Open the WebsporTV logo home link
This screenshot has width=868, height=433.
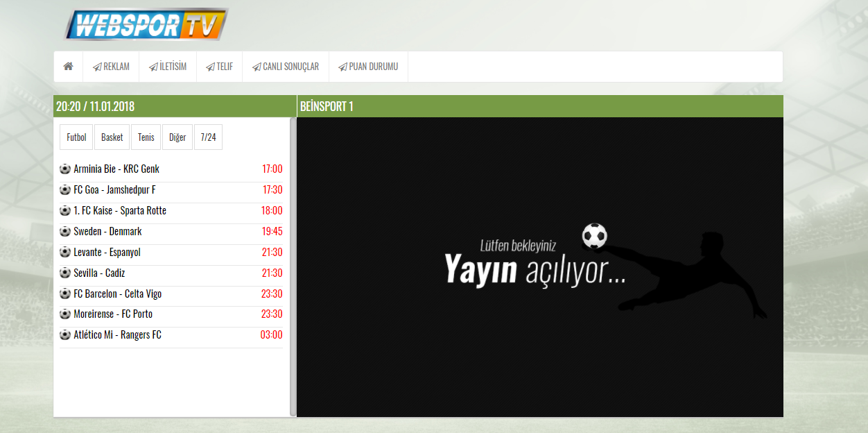pos(146,24)
